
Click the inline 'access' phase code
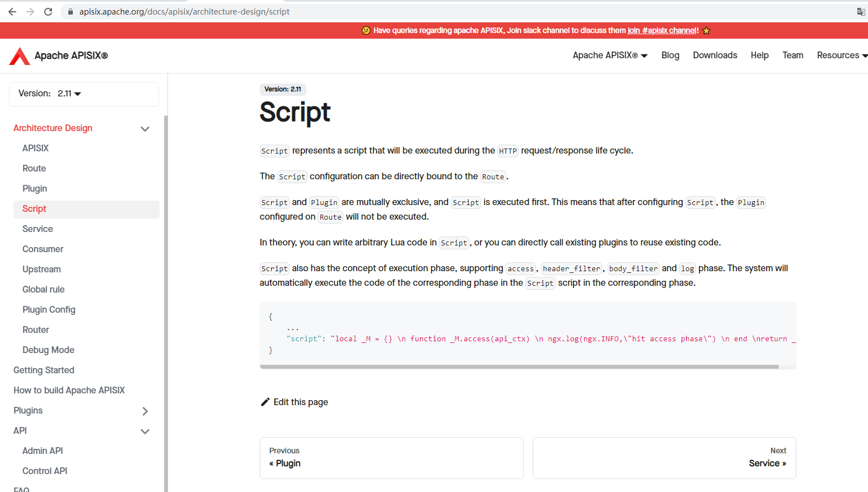[521, 268]
